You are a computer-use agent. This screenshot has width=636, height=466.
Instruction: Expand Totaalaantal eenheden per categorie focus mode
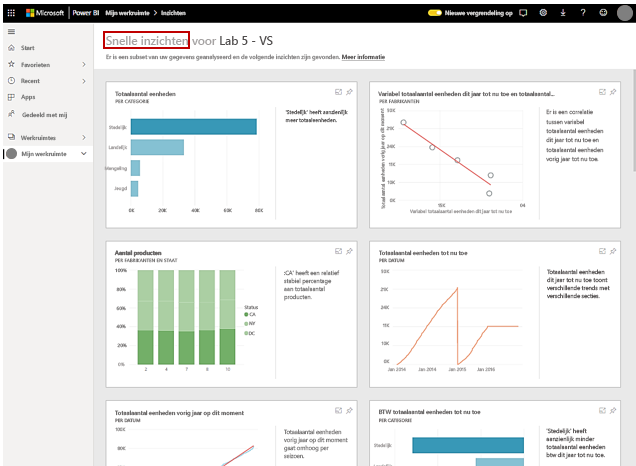(338, 92)
